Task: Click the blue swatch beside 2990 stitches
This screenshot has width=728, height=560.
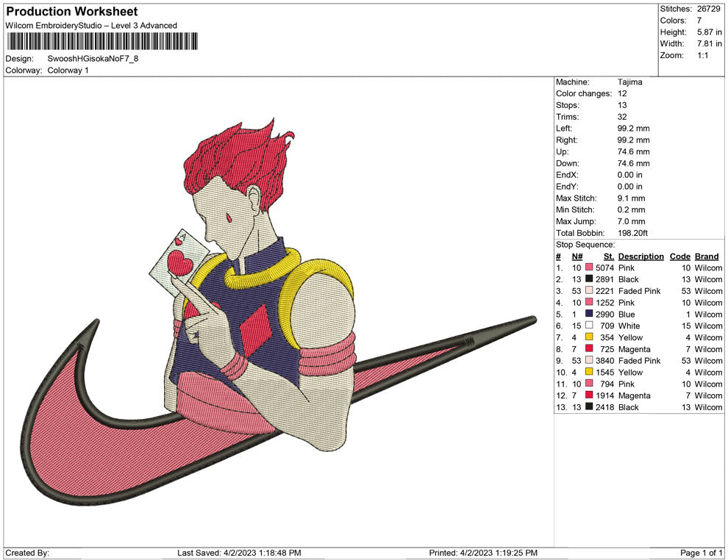Action: (x=589, y=314)
